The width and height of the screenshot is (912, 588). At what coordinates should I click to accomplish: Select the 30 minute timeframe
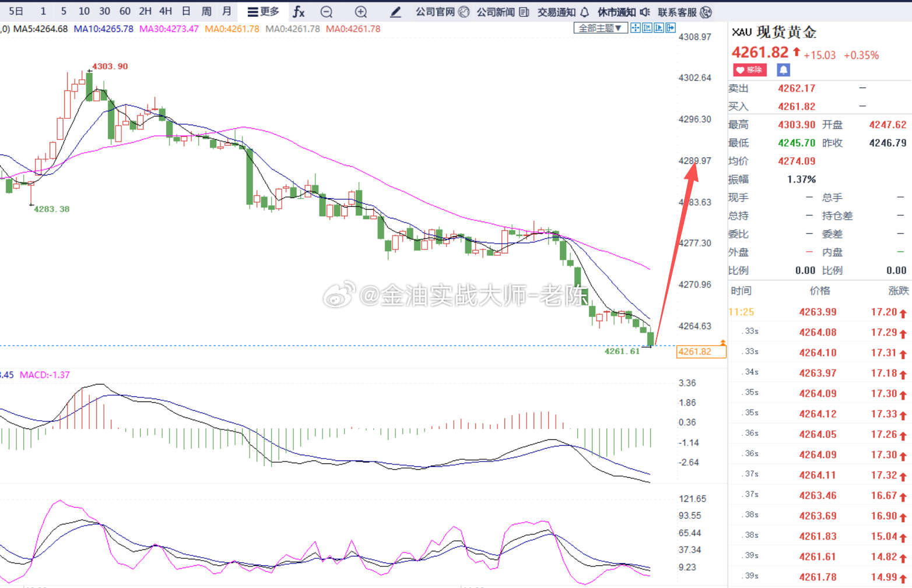(x=104, y=11)
